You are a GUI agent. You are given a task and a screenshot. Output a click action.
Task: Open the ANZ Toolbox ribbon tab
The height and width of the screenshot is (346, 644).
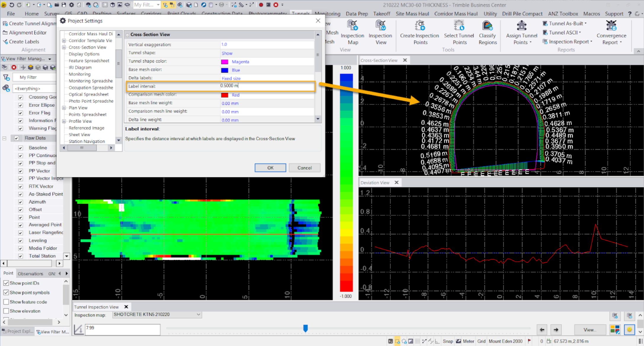coord(563,14)
